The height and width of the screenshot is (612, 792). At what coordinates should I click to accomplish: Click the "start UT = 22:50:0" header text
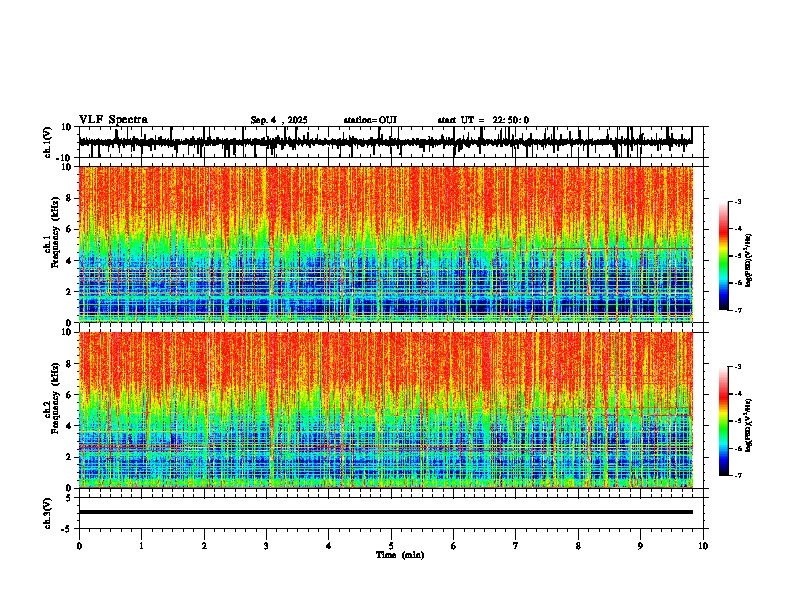click(483, 120)
